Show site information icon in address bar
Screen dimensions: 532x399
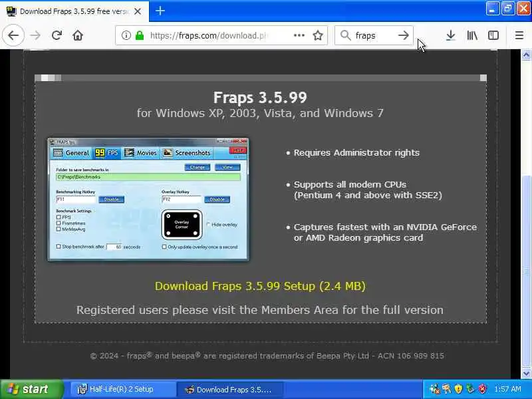coord(126,35)
